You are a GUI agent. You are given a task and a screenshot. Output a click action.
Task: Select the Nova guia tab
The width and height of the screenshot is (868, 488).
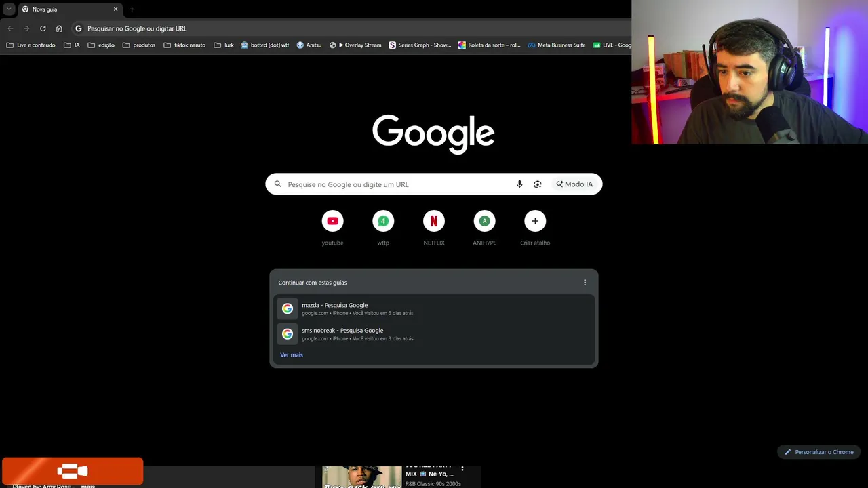(x=69, y=9)
